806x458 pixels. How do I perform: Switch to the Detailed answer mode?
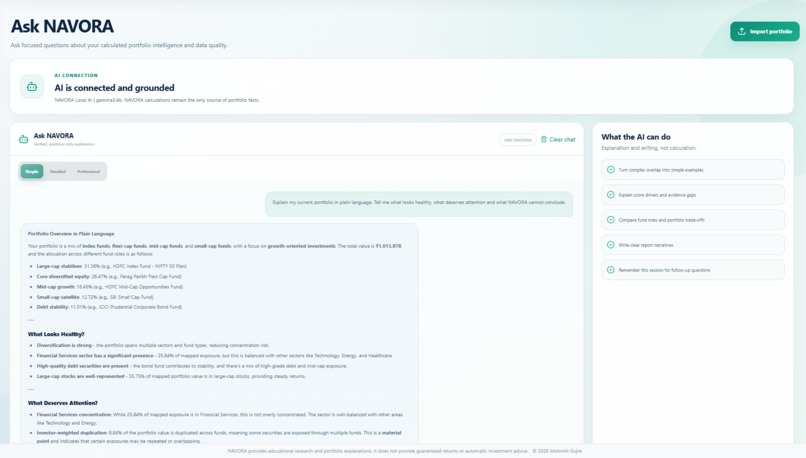click(58, 172)
